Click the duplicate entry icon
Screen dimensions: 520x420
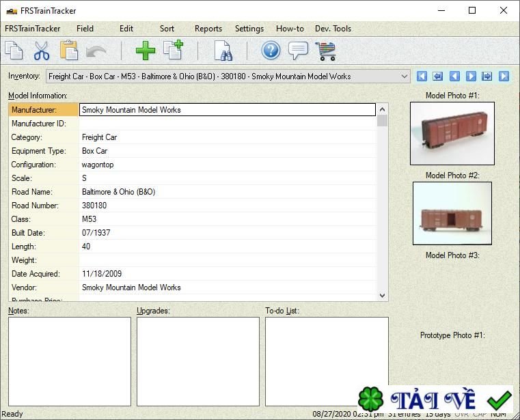(x=173, y=51)
